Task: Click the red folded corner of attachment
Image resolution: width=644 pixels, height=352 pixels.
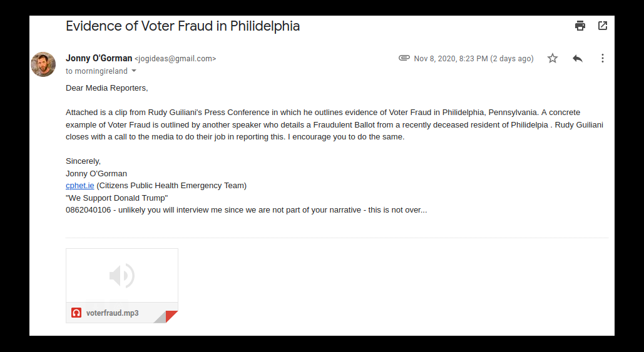Action: (171, 316)
